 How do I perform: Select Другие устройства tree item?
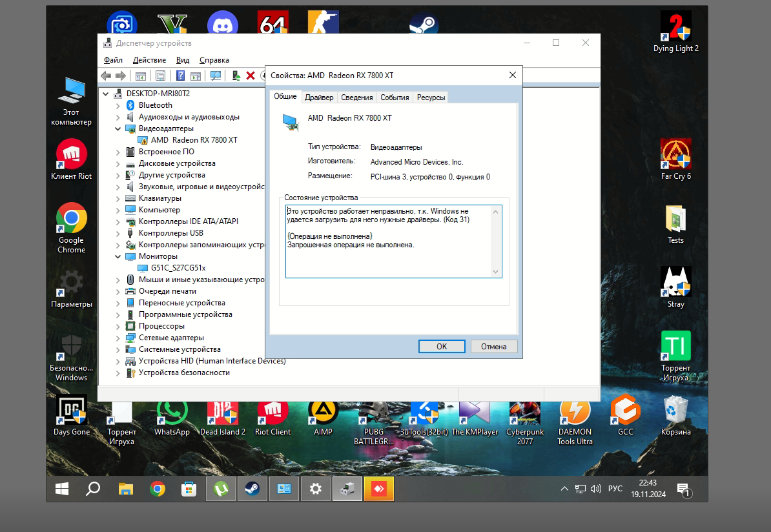pos(172,175)
